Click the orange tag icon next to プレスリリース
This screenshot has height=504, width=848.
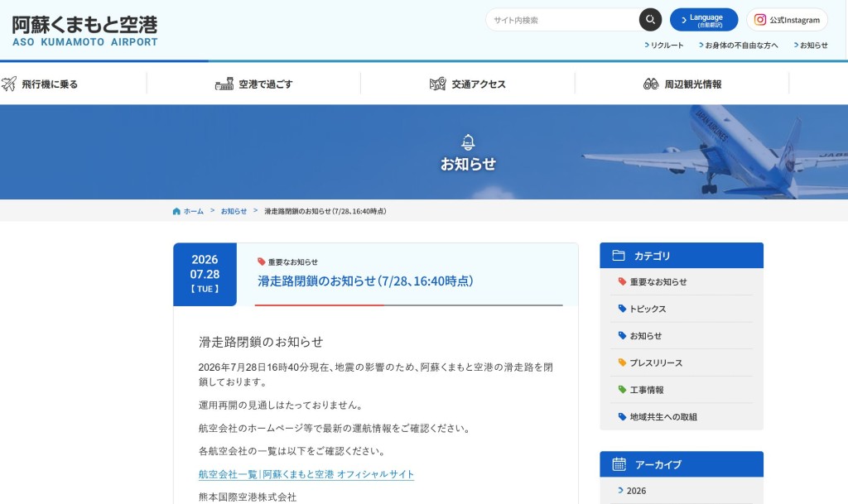pos(622,362)
